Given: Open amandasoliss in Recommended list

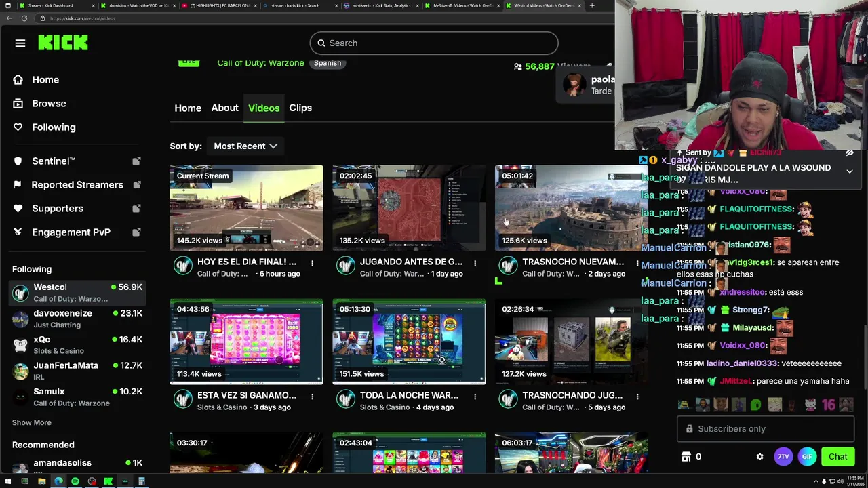Looking at the screenshot, I should tap(77, 466).
